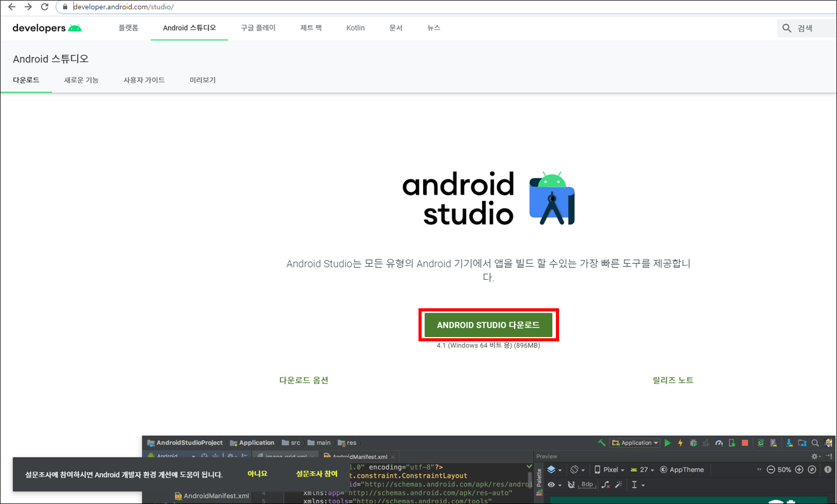Click the zoom-to-fit icon next to zoom in
837x504 pixels.
click(812, 470)
